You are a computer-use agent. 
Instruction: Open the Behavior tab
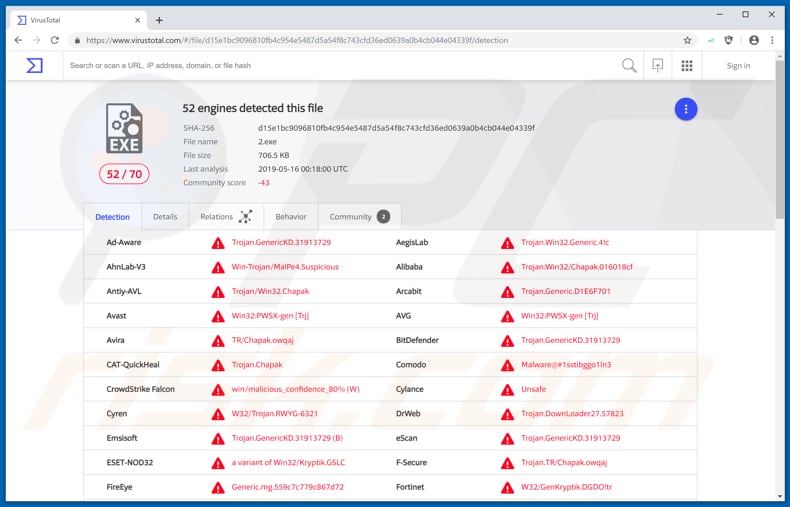[x=291, y=217]
